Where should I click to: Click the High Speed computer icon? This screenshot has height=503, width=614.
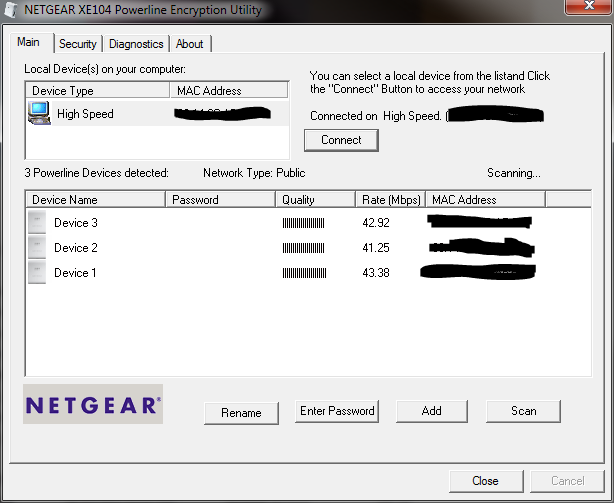(40, 114)
